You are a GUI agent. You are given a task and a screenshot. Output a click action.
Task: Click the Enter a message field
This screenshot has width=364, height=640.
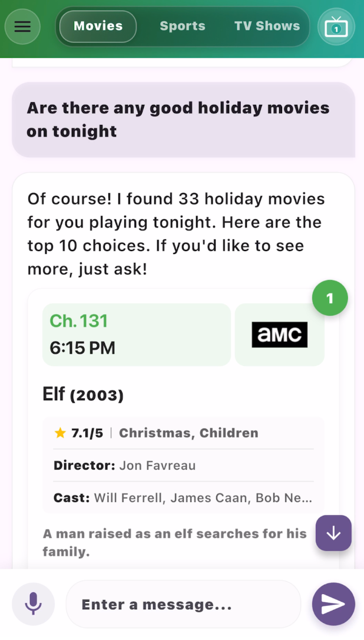pyautogui.click(x=183, y=604)
